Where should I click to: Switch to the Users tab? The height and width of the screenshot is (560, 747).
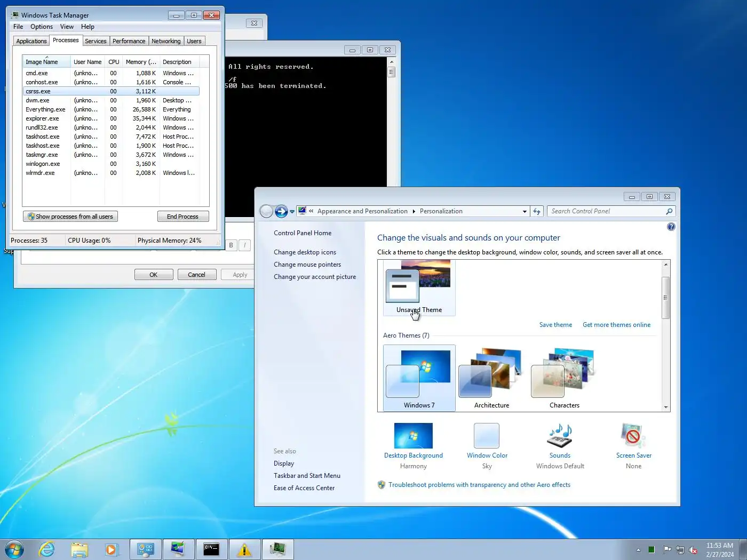click(x=194, y=41)
